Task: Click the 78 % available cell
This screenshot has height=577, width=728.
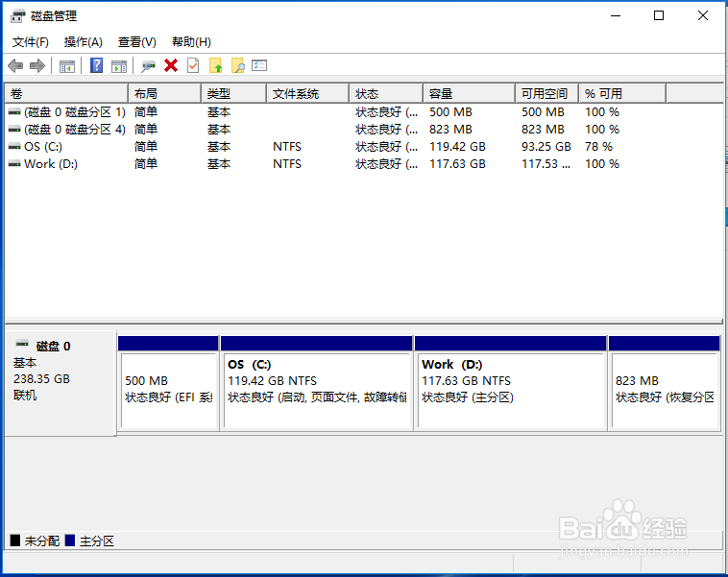Action: 598,147
